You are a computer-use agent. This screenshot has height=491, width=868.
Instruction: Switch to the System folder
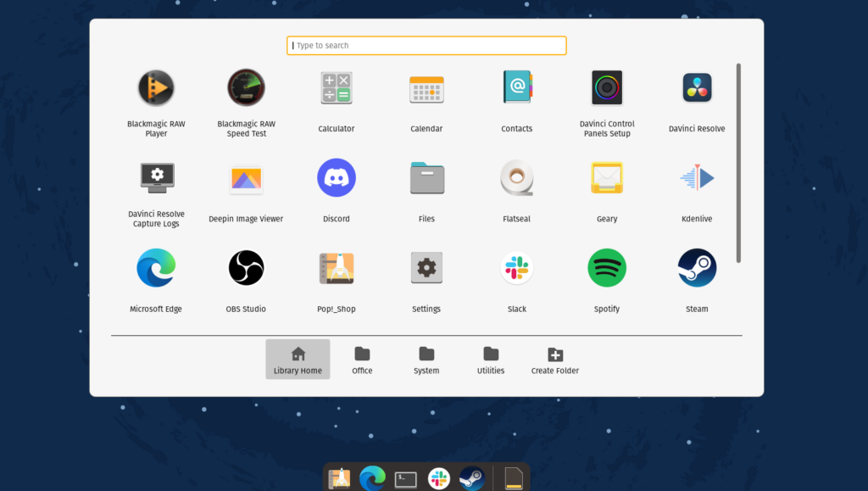[x=426, y=360]
